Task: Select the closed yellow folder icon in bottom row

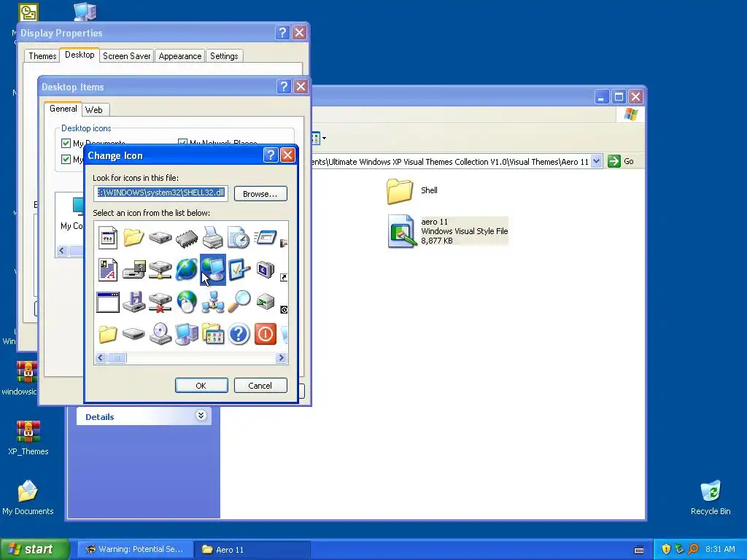Action: click(108, 334)
